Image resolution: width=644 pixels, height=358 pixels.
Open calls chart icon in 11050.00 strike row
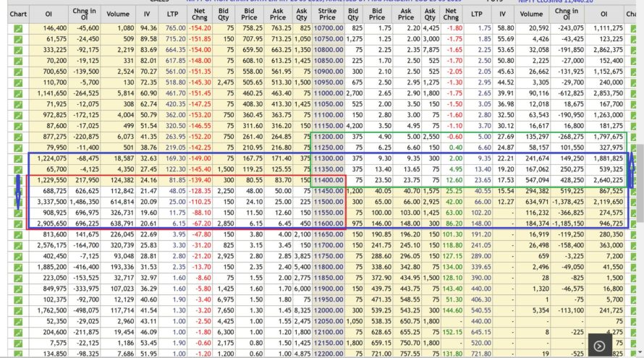(x=18, y=105)
